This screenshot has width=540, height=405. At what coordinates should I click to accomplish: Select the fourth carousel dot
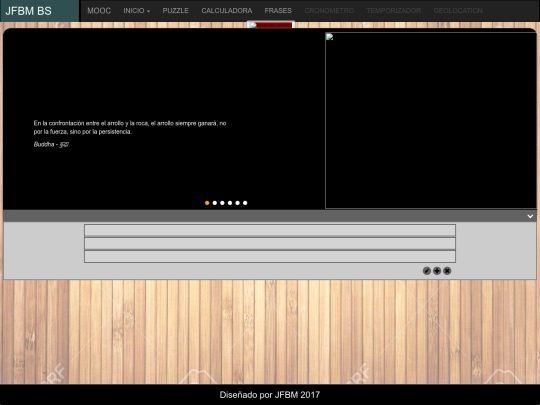point(230,203)
